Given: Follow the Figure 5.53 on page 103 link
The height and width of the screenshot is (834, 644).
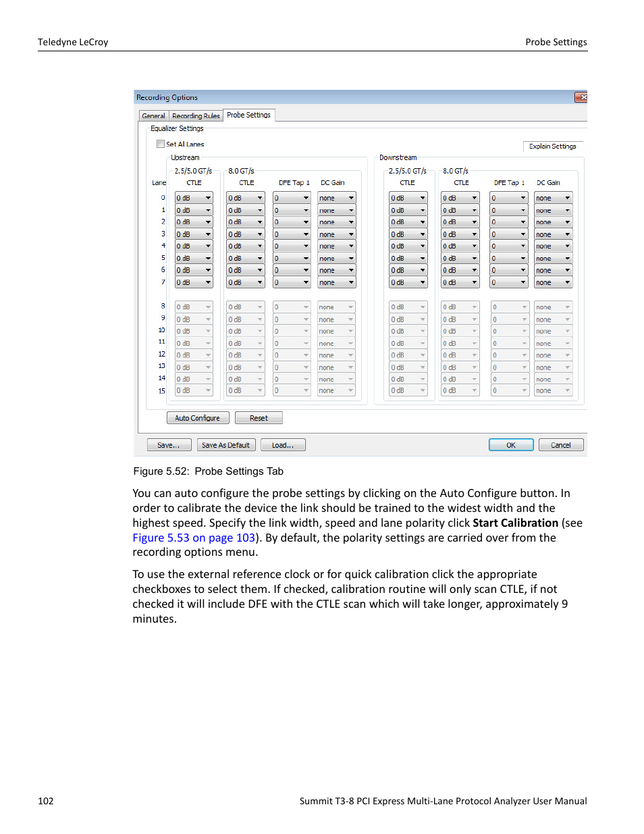Looking at the screenshot, I should pyautogui.click(x=194, y=538).
